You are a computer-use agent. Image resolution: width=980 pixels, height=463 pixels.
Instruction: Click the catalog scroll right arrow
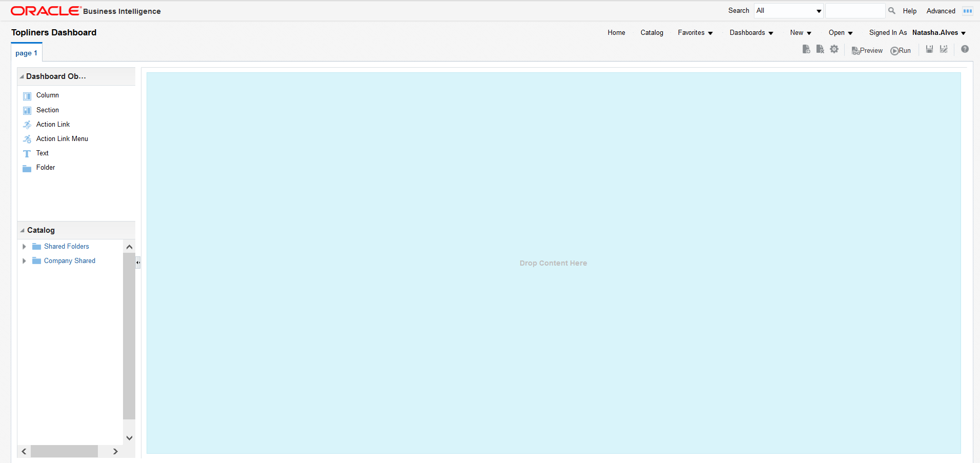(x=115, y=451)
